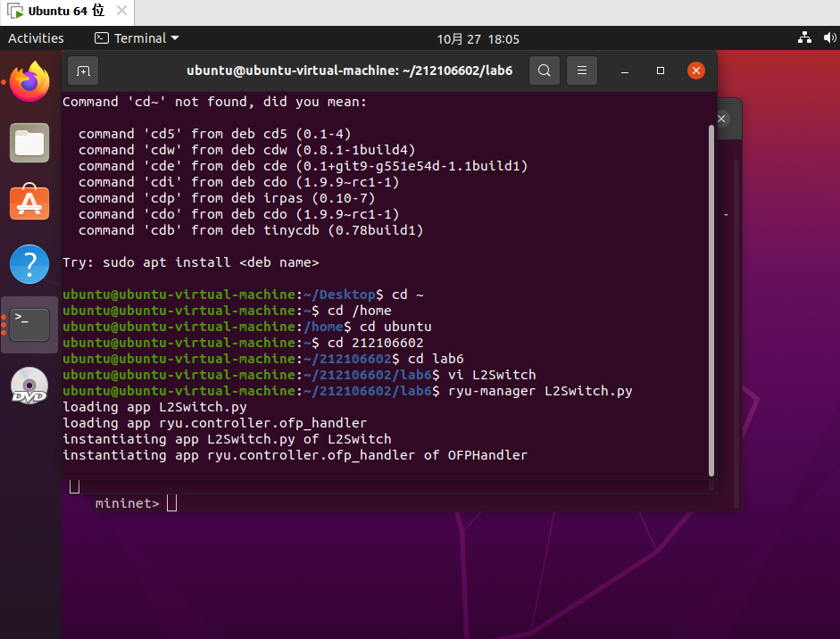Close the Ubuntu 64 位 VM tab
This screenshot has width=840, height=639.
121,11
